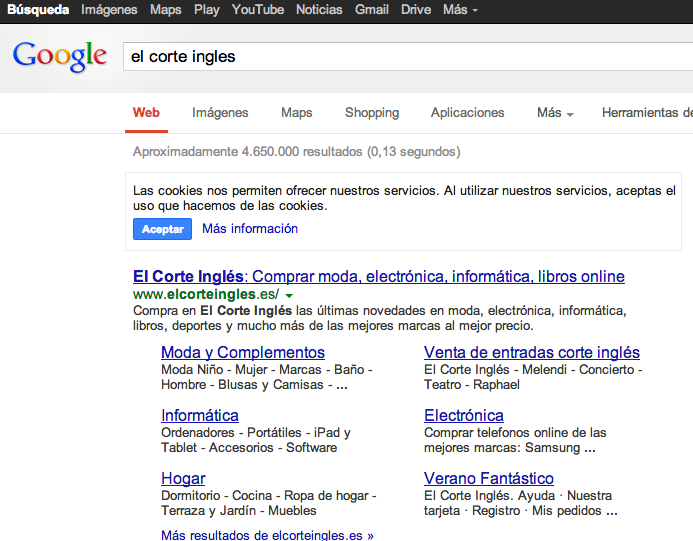Open Drive from the top bar
This screenshot has height=541, width=693.
tap(416, 10)
